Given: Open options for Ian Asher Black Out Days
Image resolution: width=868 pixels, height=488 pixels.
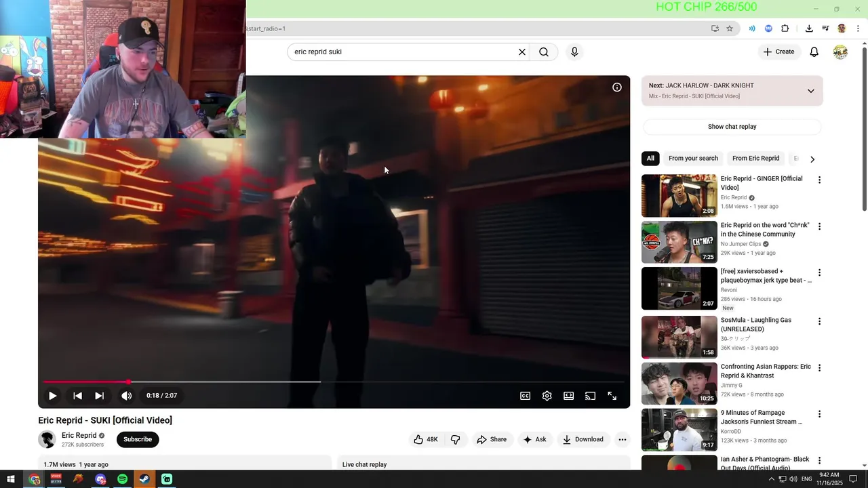Looking at the screenshot, I should tap(819, 461).
